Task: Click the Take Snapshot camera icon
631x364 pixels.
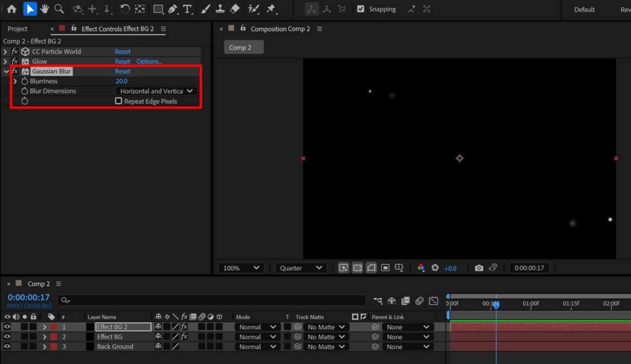Action: tap(478, 268)
